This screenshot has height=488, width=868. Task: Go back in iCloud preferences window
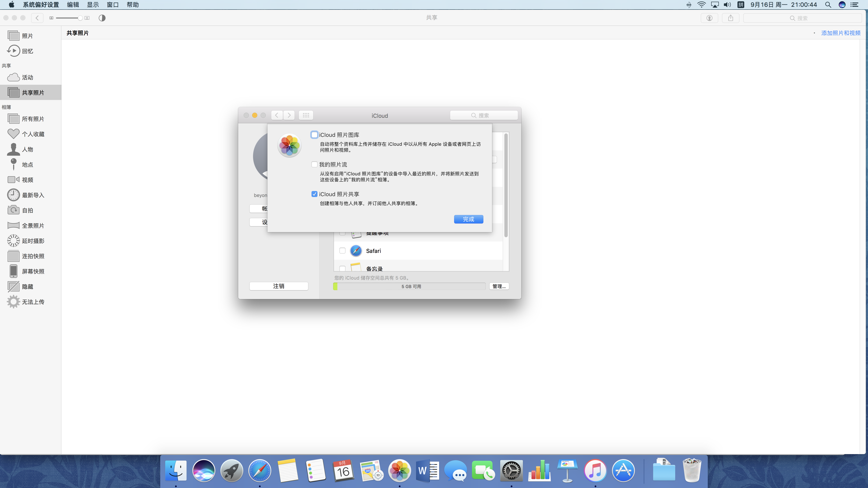[277, 115]
